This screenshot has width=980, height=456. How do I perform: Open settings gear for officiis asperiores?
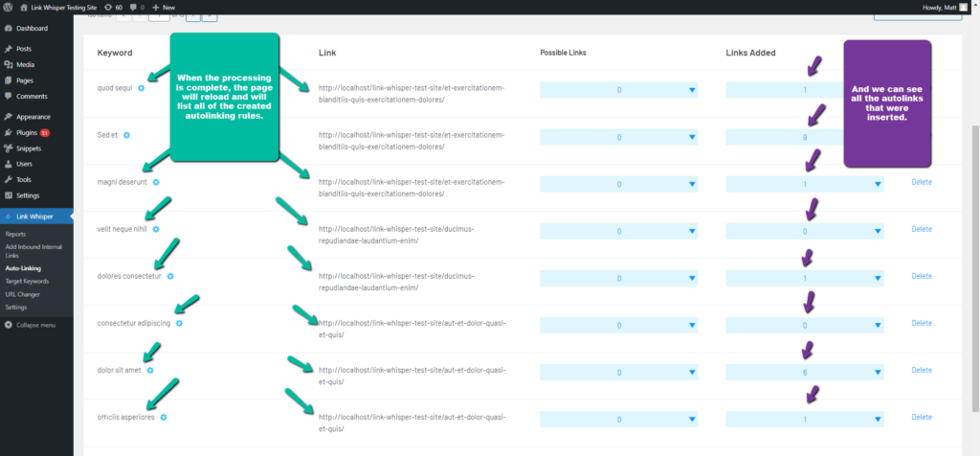(164, 418)
